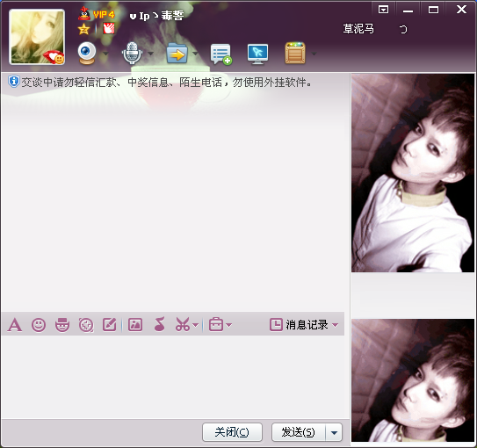Insert a picture into the message

point(135,324)
